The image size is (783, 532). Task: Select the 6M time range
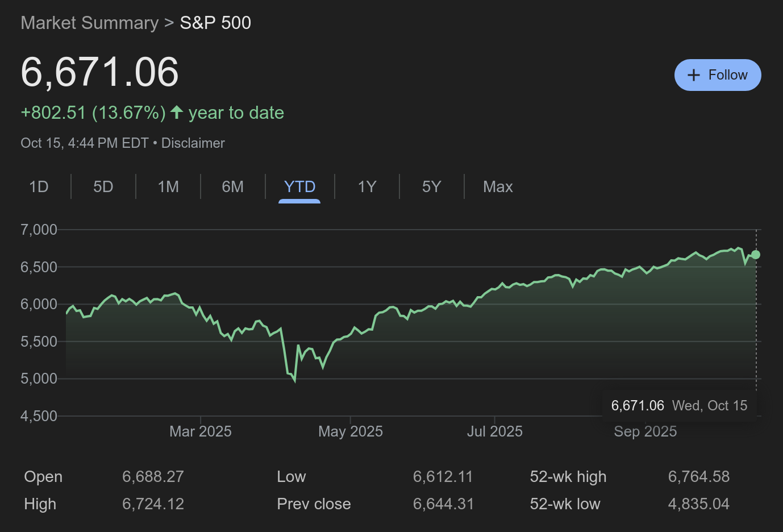232,186
